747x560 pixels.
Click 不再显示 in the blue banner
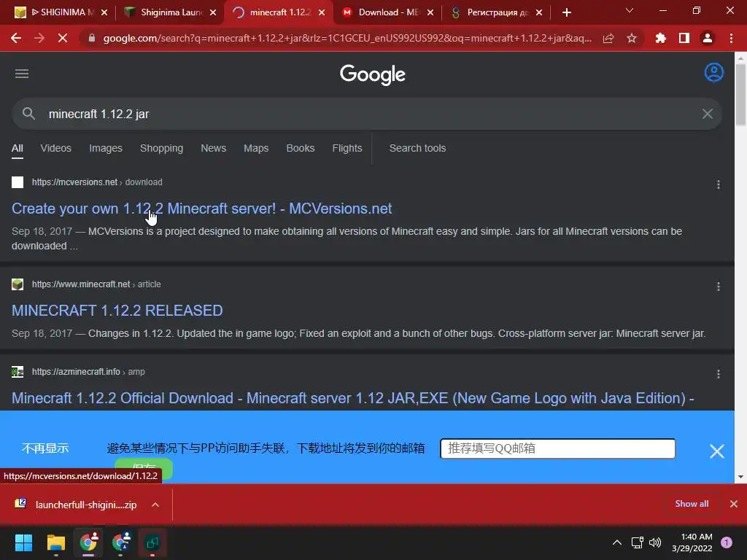(45, 448)
